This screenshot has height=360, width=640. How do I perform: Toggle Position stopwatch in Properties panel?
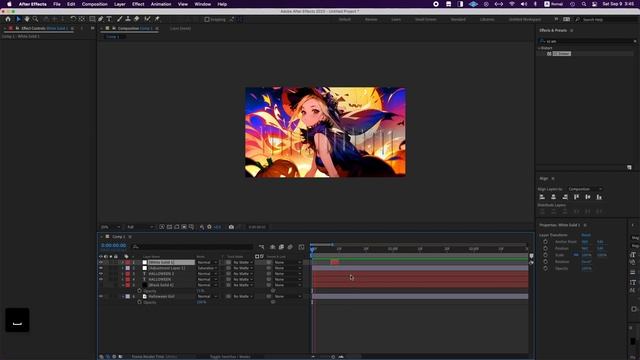coord(545,248)
